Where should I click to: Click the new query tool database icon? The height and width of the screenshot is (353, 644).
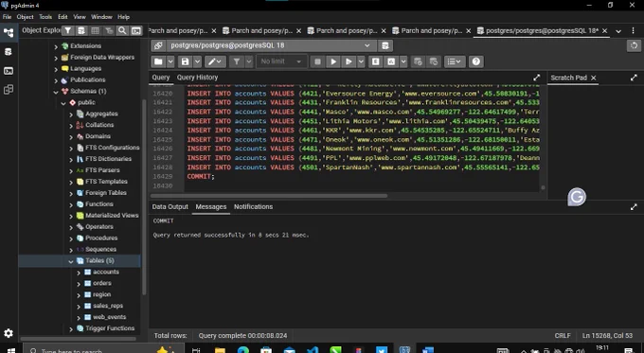[385, 45]
